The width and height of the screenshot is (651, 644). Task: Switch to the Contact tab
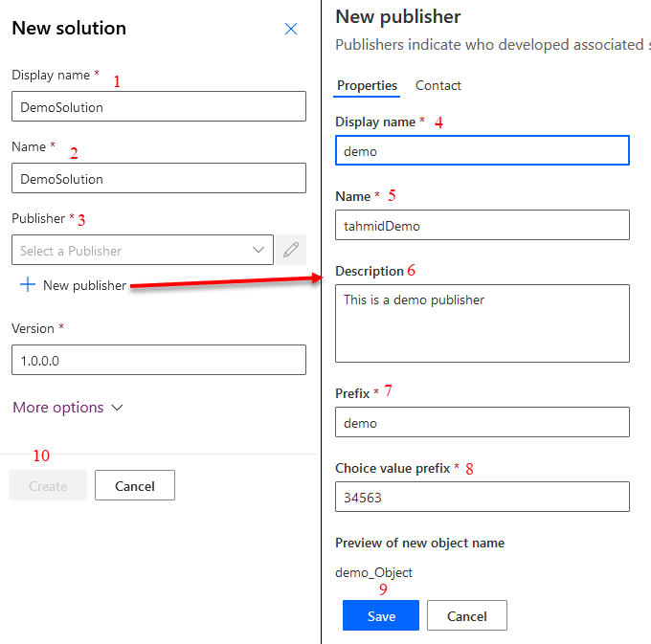(438, 86)
